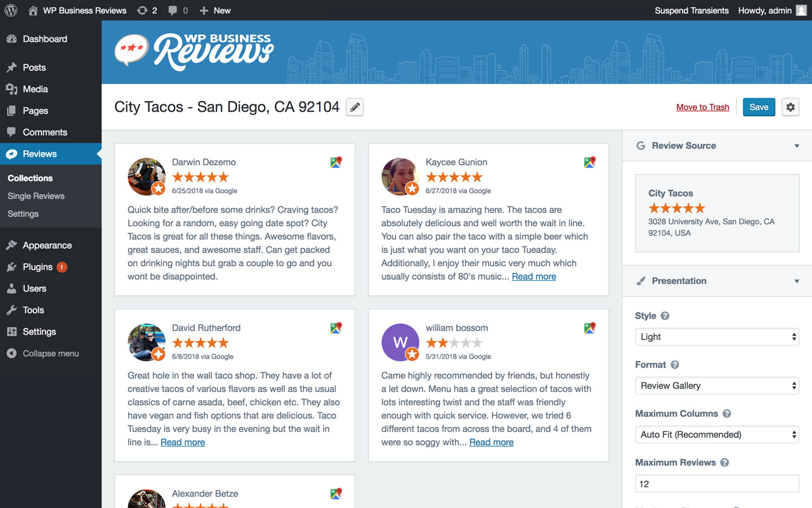Click Google Maps icon on David Rutherford review

[336, 328]
